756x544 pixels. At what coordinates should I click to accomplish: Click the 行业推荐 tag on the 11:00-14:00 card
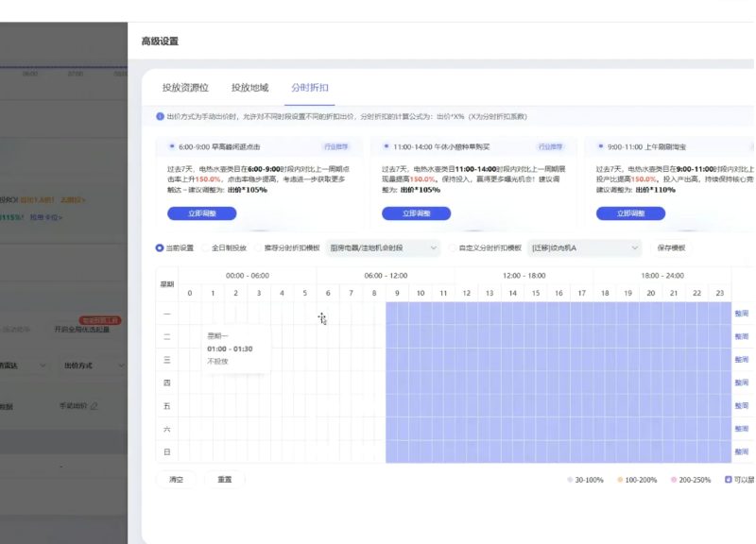[x=551, y=147]
